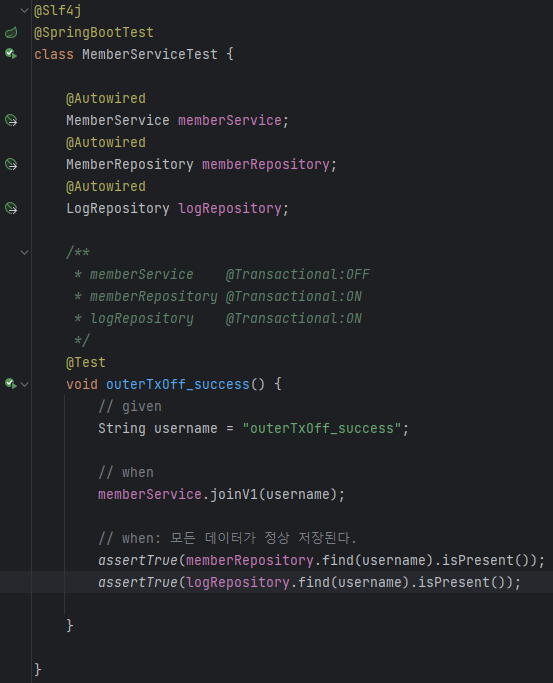The image size is (553, 683).
Task: Click the string literal "outerTxOff_success"
Action: [322, 428]
